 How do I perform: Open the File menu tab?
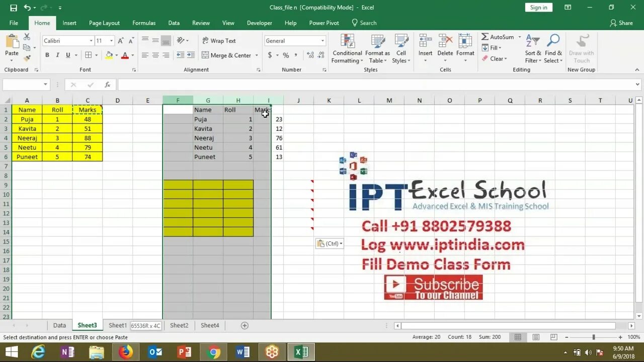point(14,23)
